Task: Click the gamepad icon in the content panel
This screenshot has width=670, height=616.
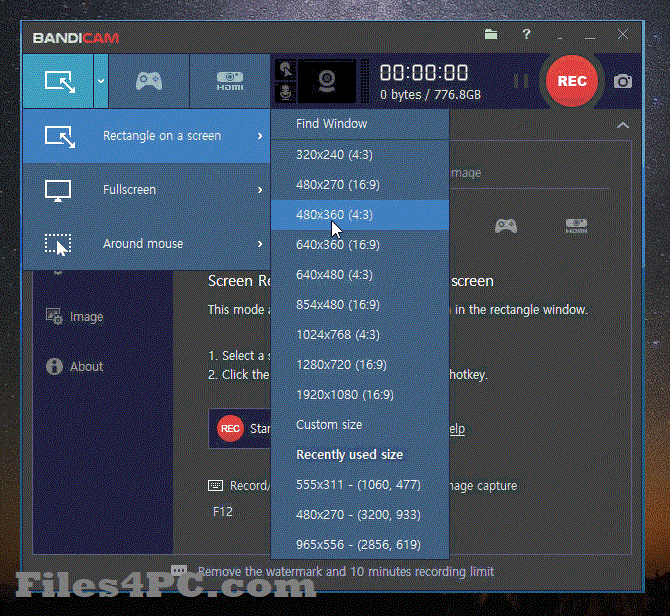Action: pos(505,226)
